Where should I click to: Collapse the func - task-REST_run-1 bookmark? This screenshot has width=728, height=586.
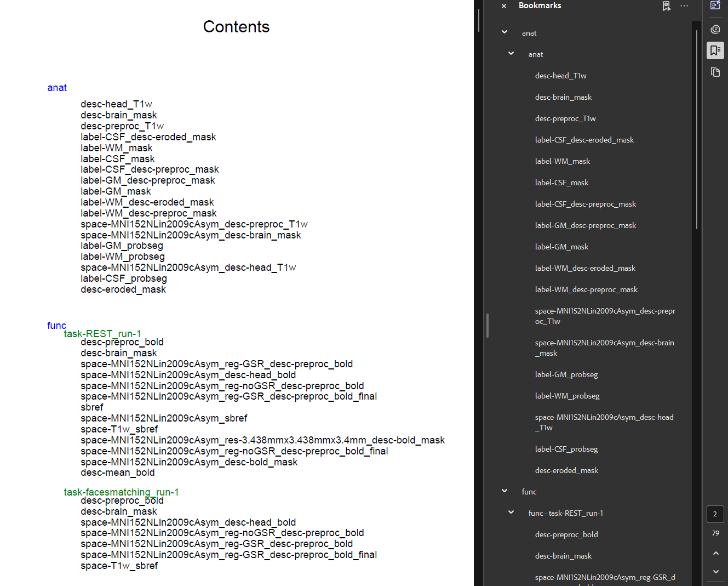coord(511,513)
